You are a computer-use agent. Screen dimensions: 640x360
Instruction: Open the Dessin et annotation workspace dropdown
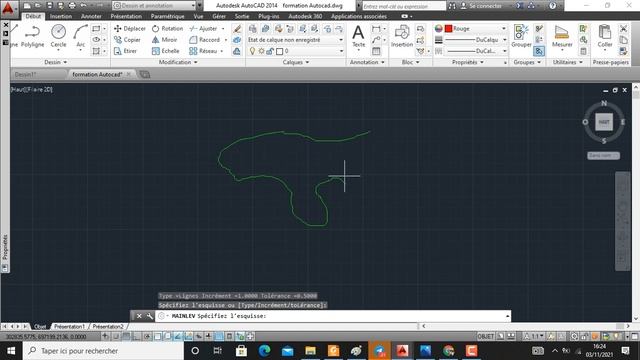(154, 6)
